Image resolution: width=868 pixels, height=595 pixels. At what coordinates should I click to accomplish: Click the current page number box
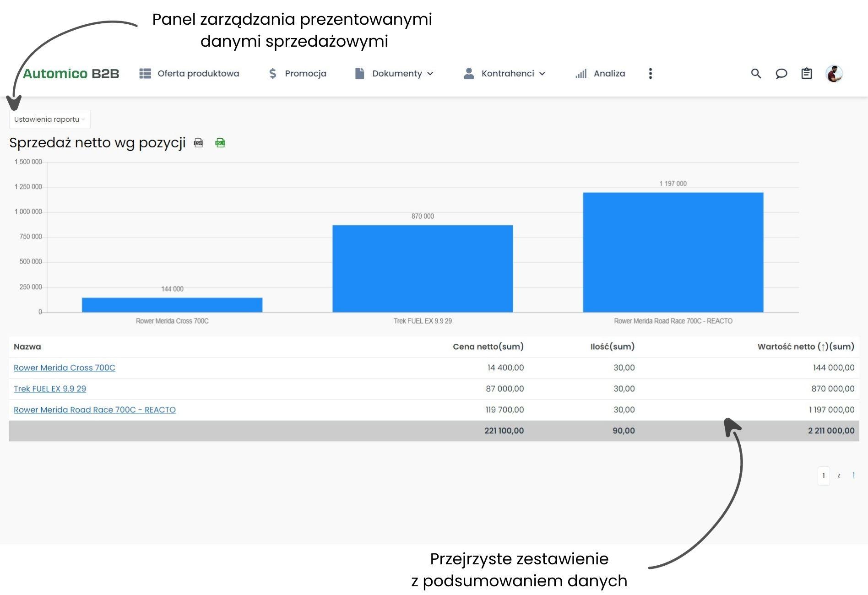point(823,476)
